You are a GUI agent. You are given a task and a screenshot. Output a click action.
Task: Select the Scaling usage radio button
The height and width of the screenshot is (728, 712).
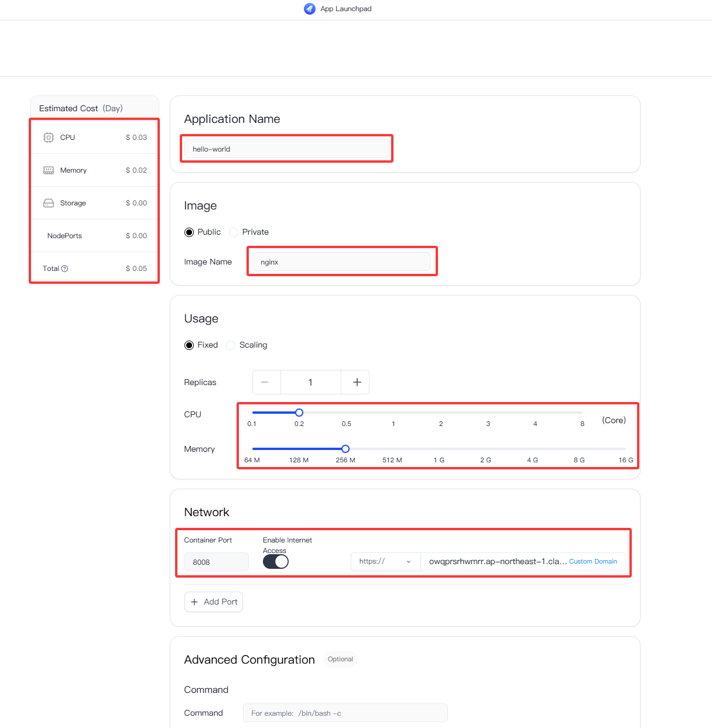coord(231,345)
